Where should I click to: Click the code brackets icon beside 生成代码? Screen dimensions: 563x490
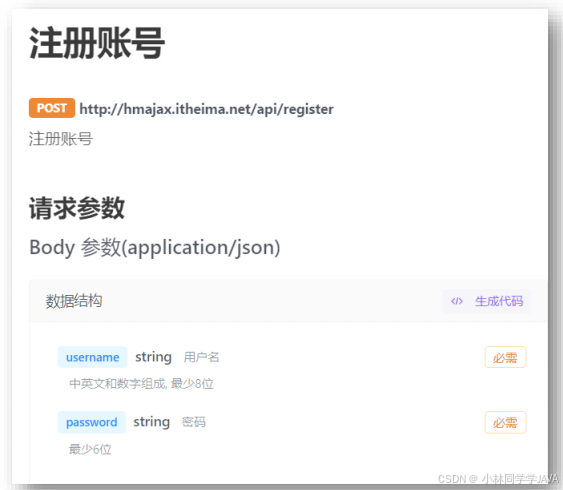point(457,301)
